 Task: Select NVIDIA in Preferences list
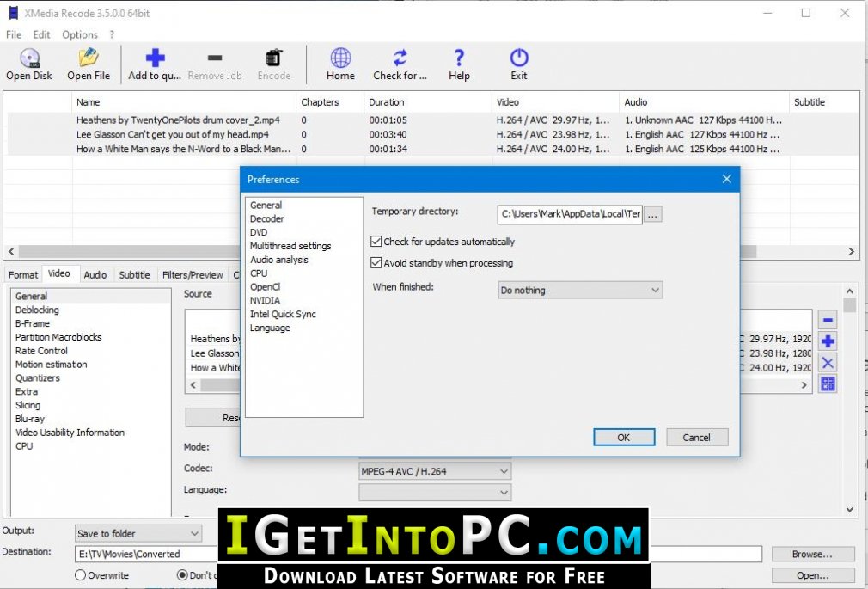tap(265, 300)
